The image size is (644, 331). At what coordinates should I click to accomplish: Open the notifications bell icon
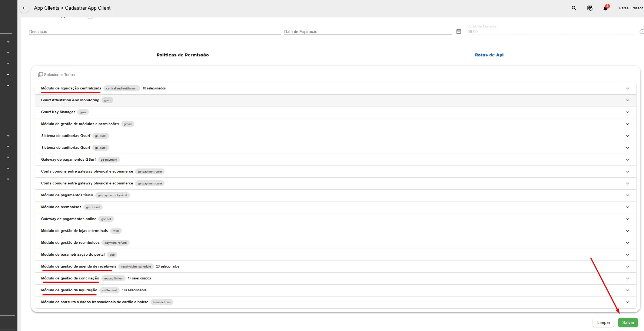click(x=605, y=8)
